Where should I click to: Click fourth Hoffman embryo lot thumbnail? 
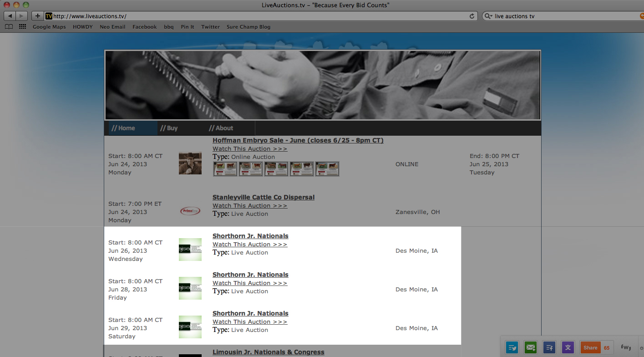pyautogui.click(x=302, y=168)
